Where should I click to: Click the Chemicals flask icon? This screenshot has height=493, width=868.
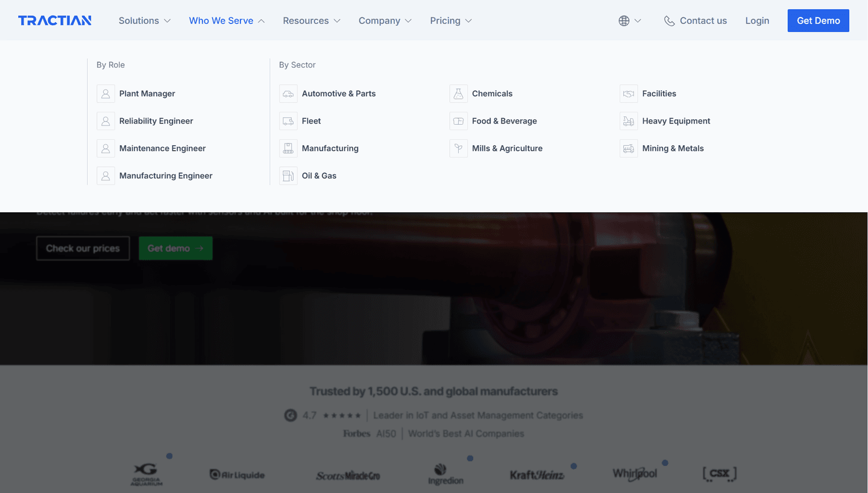pos(459,93)
